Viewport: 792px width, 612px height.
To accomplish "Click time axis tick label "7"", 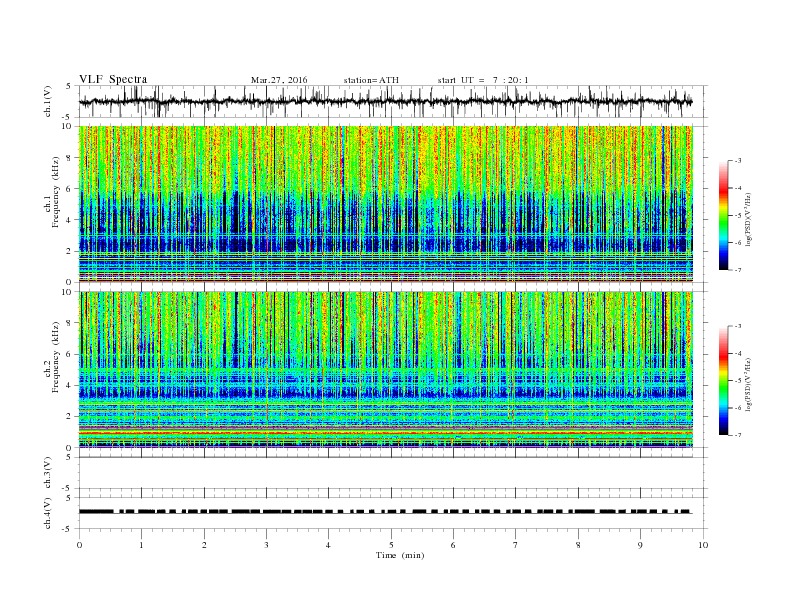I will [x=516, y=545].
